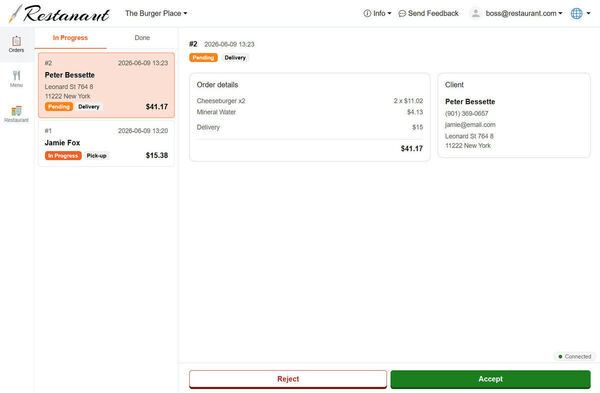Click the $41.17 order details total
The height and width of the screenshot is (393, 600).
pos(412,148)
